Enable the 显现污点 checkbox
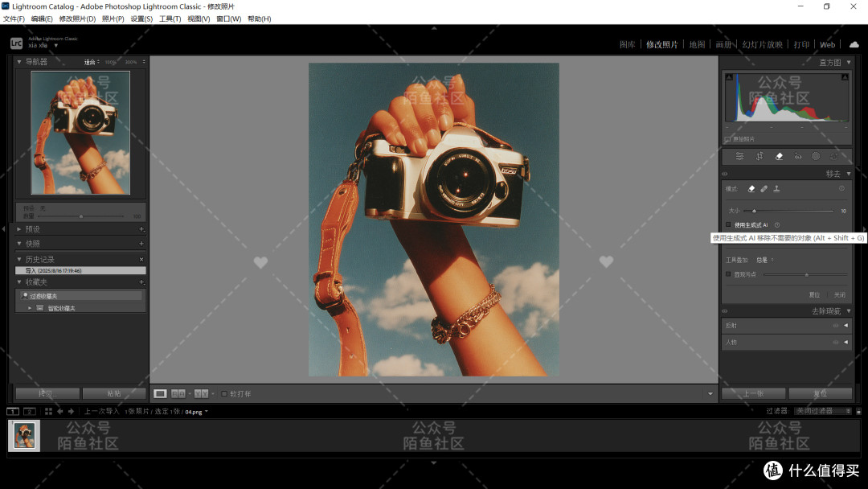Viewport: 868px width, 489px height. coord(728,274)
